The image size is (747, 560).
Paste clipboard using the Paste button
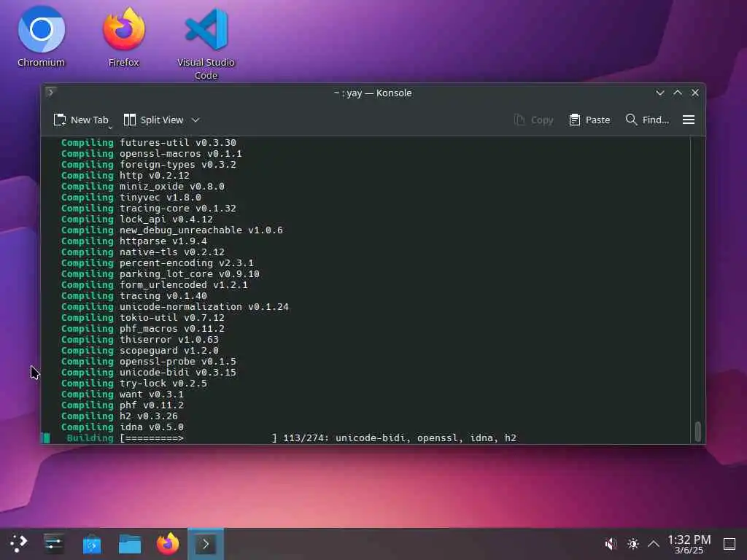tap(589, 120)
